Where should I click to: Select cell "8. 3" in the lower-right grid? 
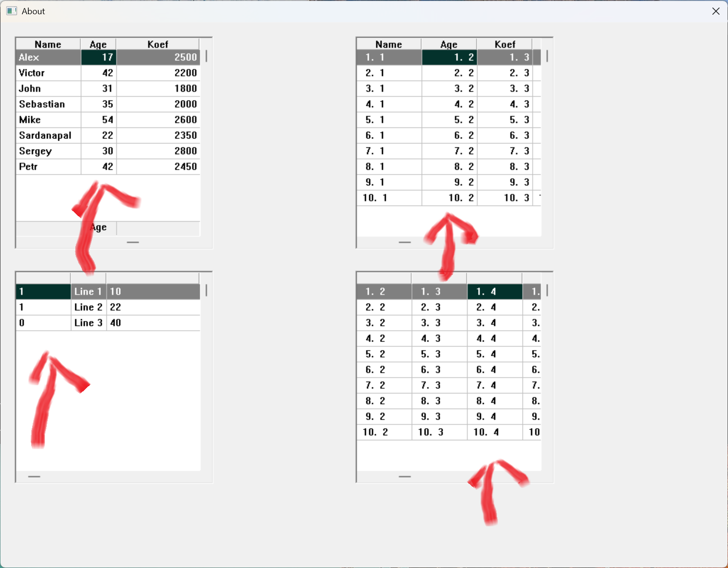pos(439,401)
